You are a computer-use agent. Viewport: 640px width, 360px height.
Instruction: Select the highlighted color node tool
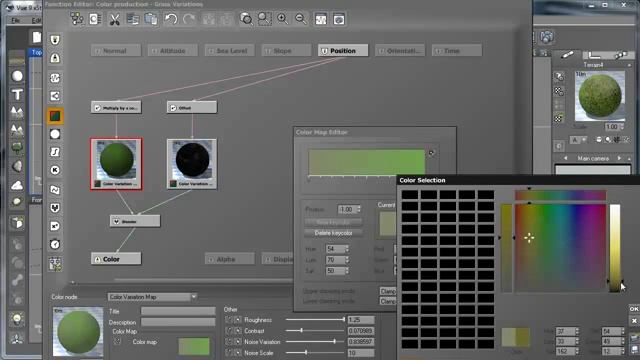tap(55, 116)
